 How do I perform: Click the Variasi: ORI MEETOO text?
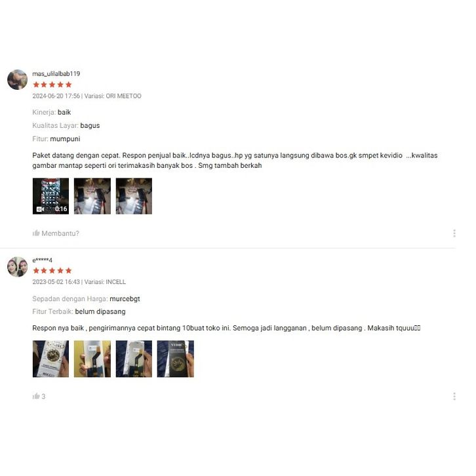click(x=113, y=96)
